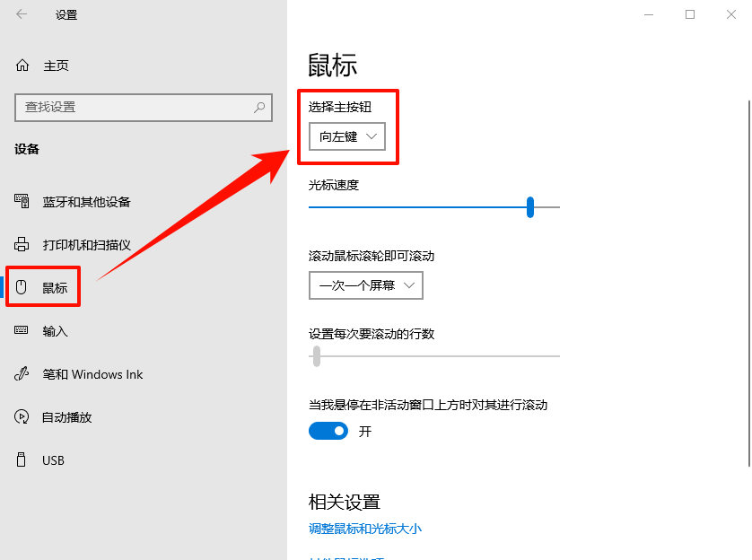The width and height of the screenshot is (752, 560).
Task: Select the Bluetooth and other devices icon
Action: tap(21, 201)
